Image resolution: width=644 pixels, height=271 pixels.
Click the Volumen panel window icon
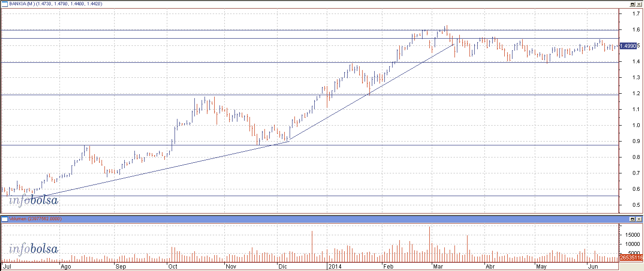click(x=4, y=219)
